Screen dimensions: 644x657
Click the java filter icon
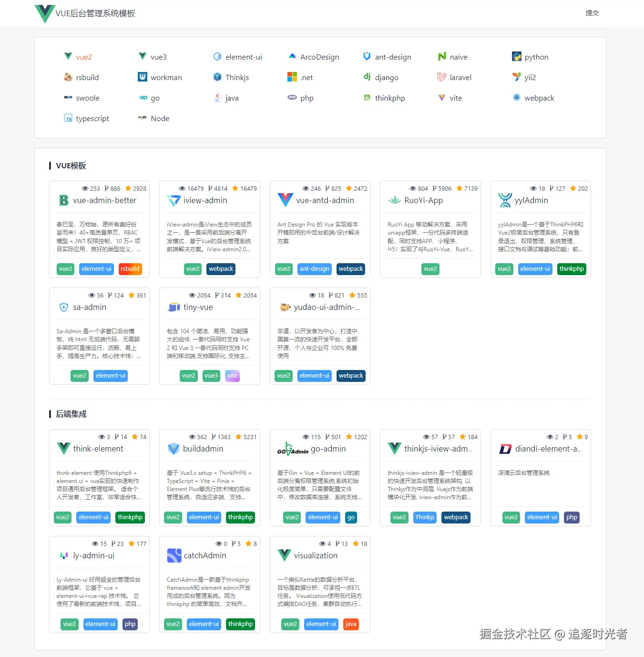217,97
